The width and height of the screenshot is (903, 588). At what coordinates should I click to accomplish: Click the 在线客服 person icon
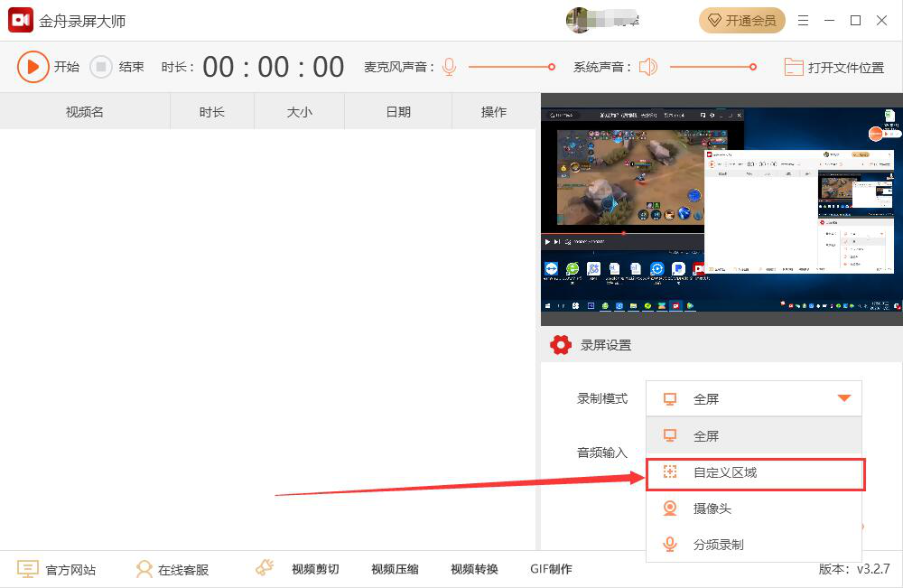[x=144, y=569]
